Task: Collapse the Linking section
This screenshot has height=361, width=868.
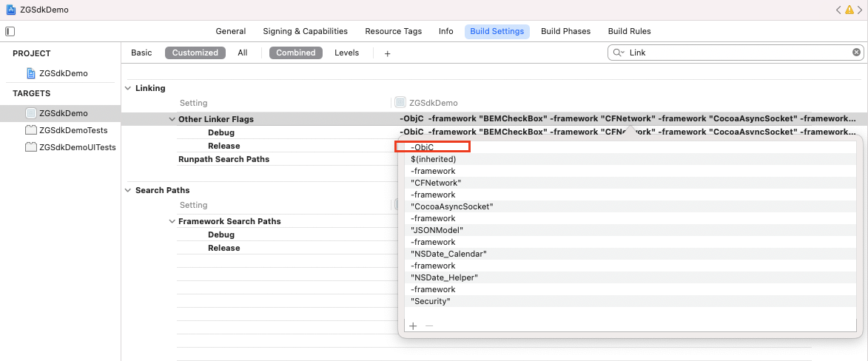Action: 129,88
